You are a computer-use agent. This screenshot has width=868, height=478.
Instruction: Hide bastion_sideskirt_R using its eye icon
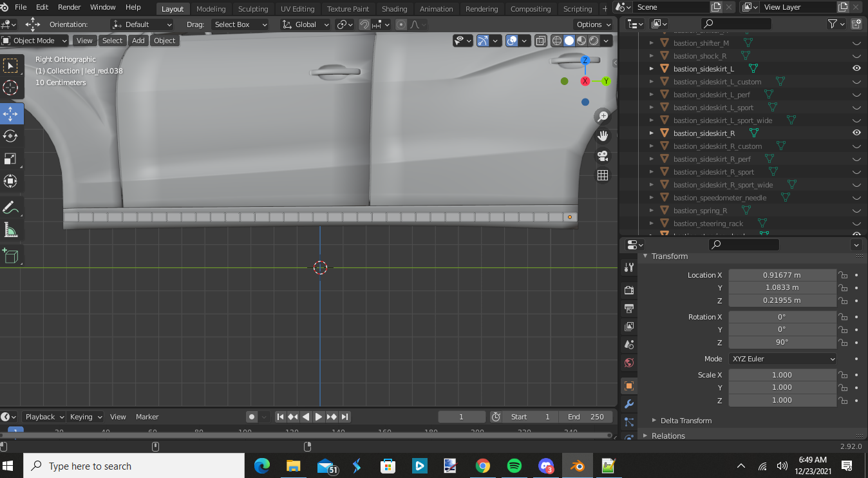point(856,133)
